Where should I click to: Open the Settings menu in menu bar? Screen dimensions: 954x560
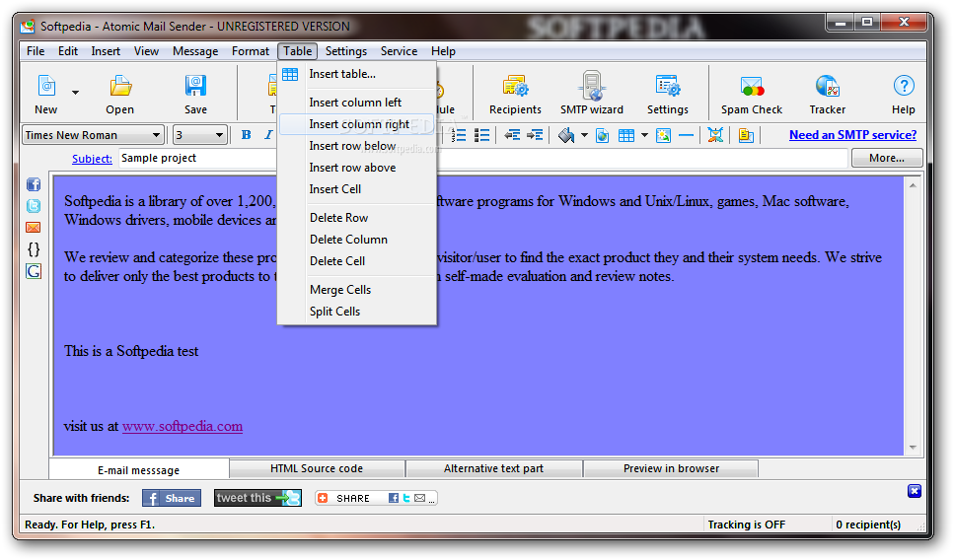click(346, 51)
